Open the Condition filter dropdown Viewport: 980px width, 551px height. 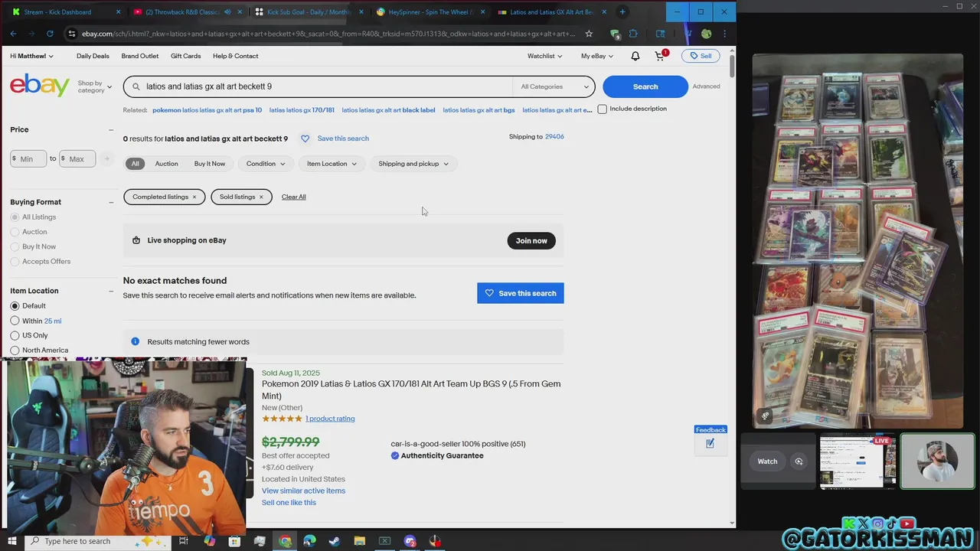point(266,164)
